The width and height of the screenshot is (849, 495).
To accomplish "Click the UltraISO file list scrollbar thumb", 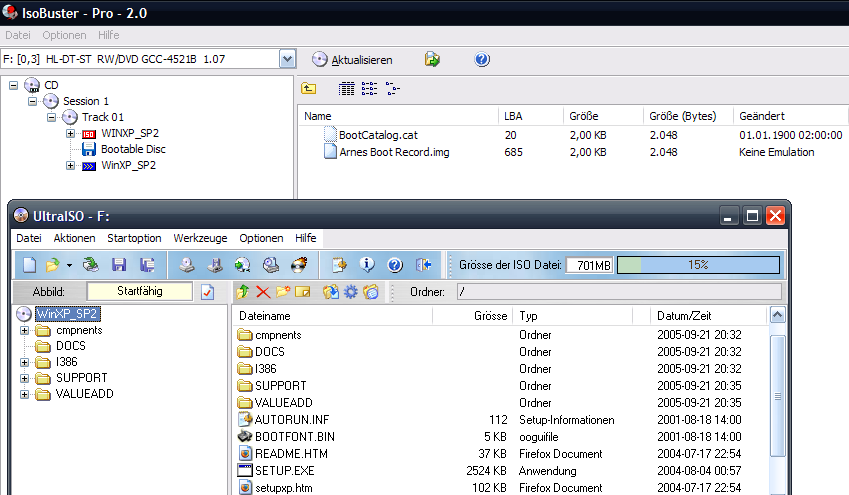I will pos(778,396).
